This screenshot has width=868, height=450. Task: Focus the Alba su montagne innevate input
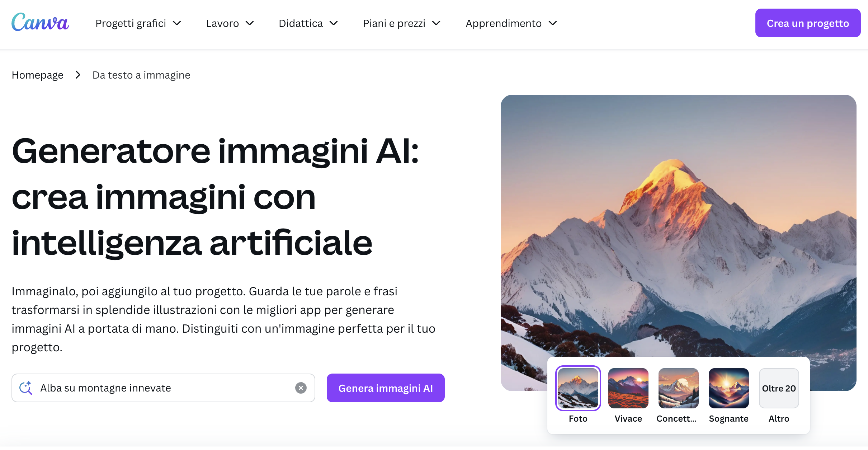click(x=163, y=388)
